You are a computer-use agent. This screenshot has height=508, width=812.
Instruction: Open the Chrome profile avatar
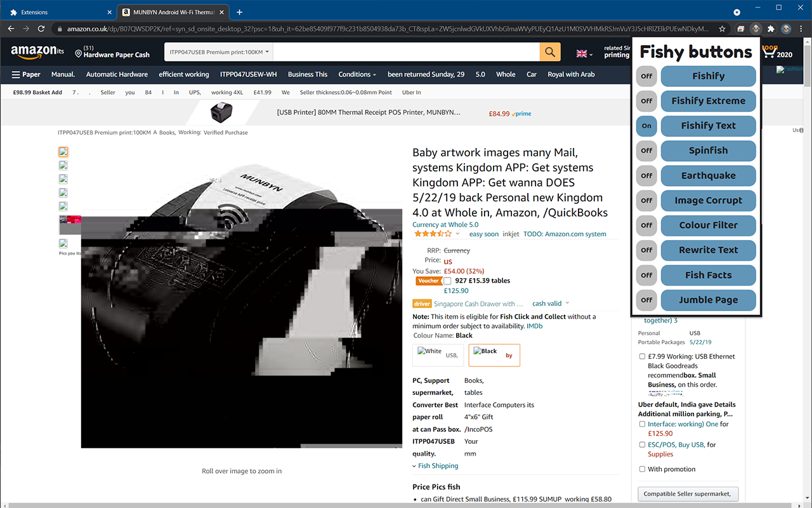coord(786,29)
